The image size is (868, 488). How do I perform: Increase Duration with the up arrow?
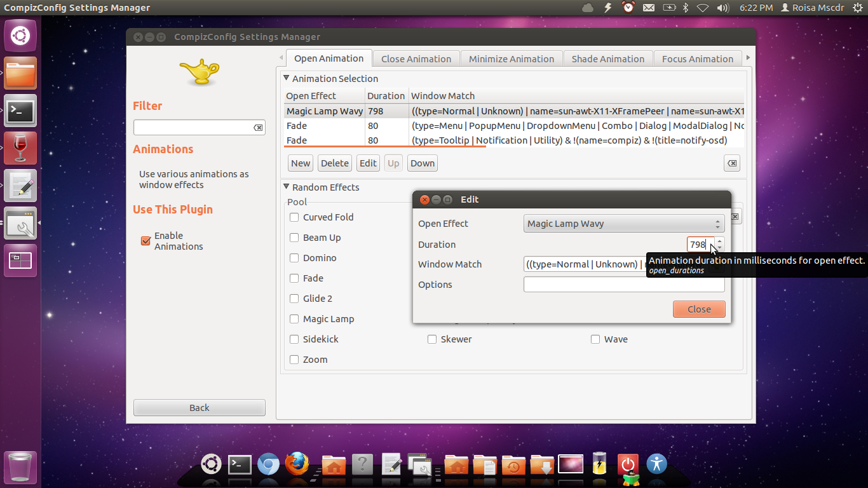click(719, 241)
